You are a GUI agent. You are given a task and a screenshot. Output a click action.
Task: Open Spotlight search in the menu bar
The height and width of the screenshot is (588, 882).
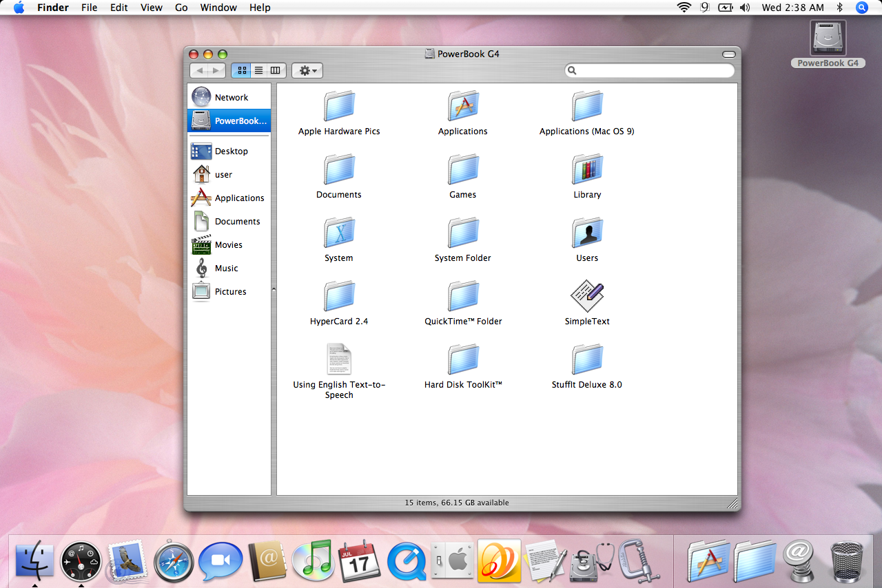point(862,8)
